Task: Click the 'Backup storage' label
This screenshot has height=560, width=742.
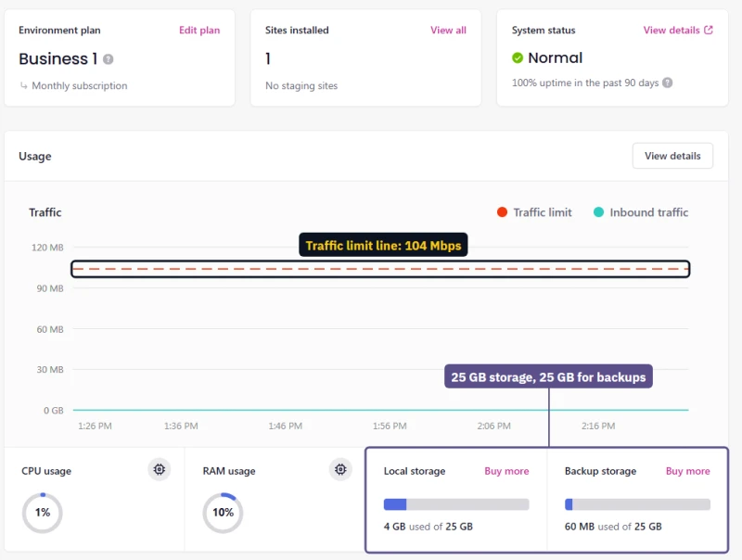Action: (x=600, y=471)
